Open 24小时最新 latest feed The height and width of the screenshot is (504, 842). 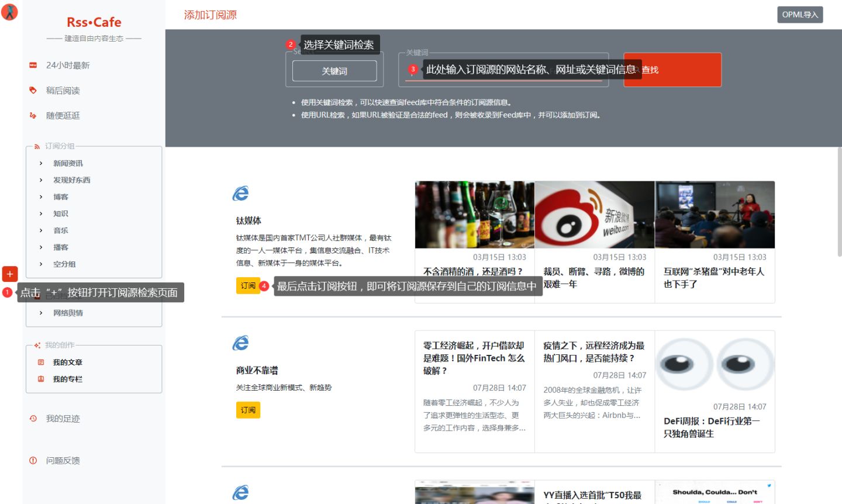tap(67, 65)
